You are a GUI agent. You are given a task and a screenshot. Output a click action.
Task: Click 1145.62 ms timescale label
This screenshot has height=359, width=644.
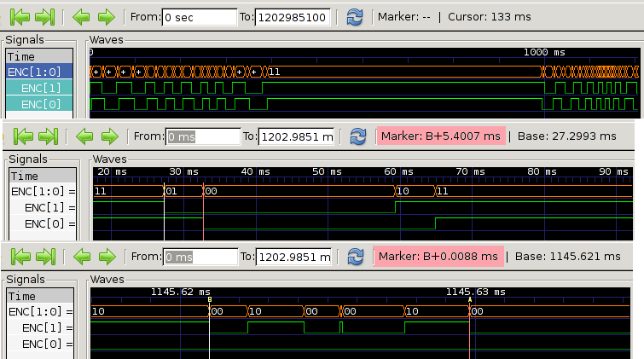click(x=180, y=292)
